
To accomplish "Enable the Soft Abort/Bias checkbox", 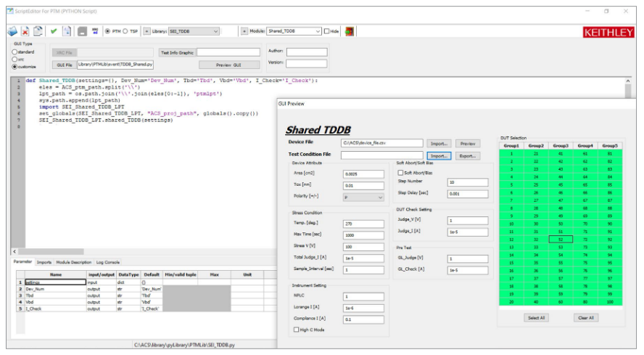I will pyautogui.click(x=401, y=173).
